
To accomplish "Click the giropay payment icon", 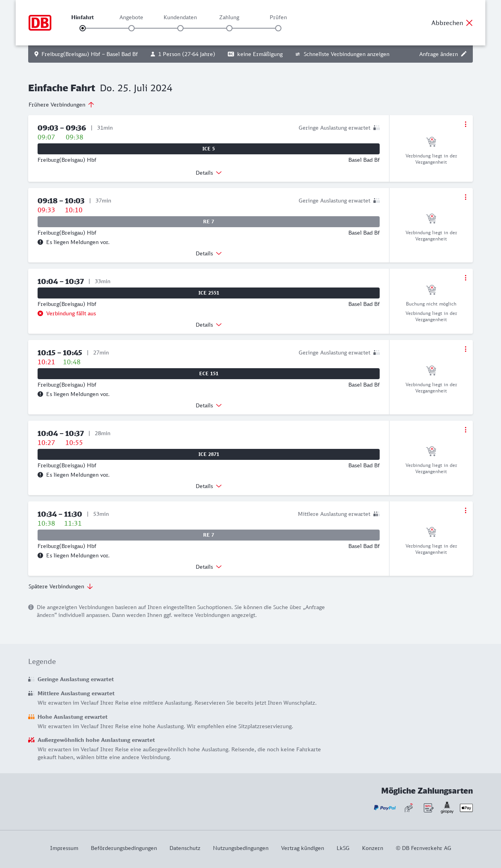I will click(x=447, y=807).
